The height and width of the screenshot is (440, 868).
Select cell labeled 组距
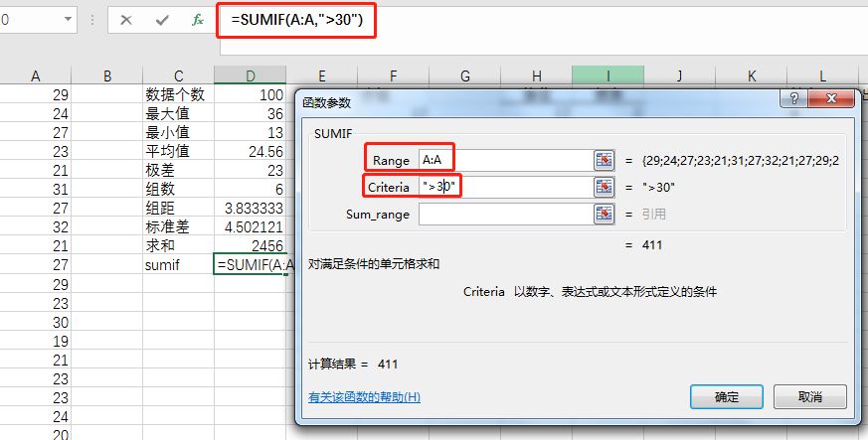tap(178, 208)
